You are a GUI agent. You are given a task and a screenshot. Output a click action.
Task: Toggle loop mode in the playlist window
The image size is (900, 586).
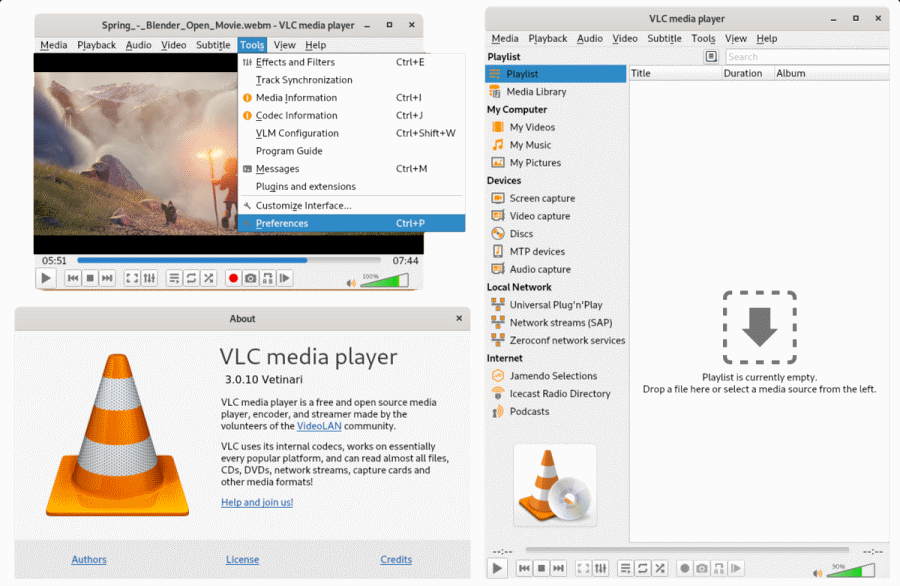pos(643,568)
